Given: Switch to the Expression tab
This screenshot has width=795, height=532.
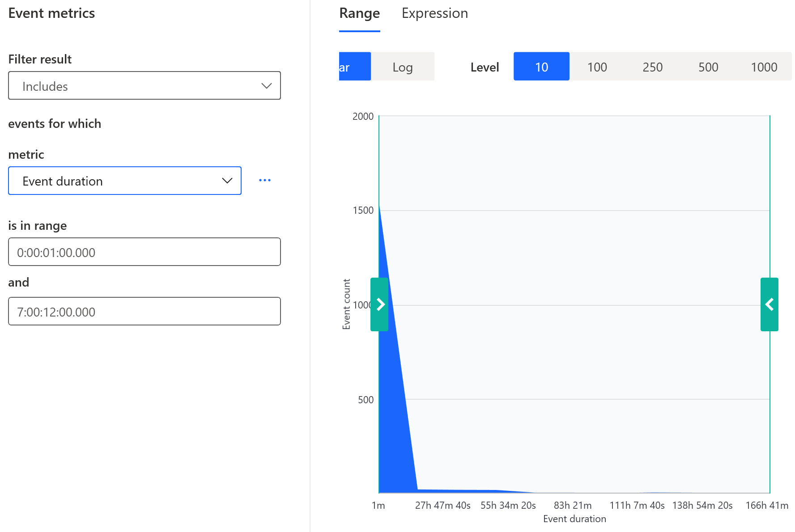Looking at the screenshot, I should pos(434,13).
